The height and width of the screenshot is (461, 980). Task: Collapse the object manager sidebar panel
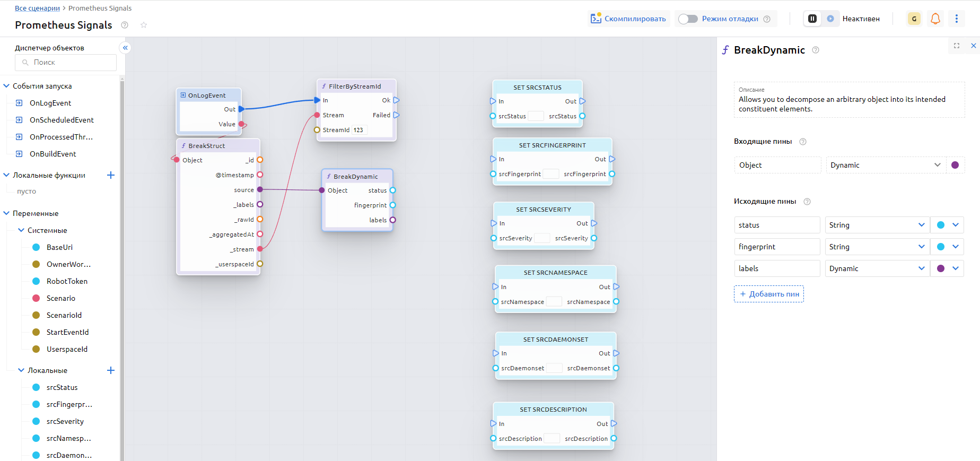pyautogui.click(x=125, y=48)
